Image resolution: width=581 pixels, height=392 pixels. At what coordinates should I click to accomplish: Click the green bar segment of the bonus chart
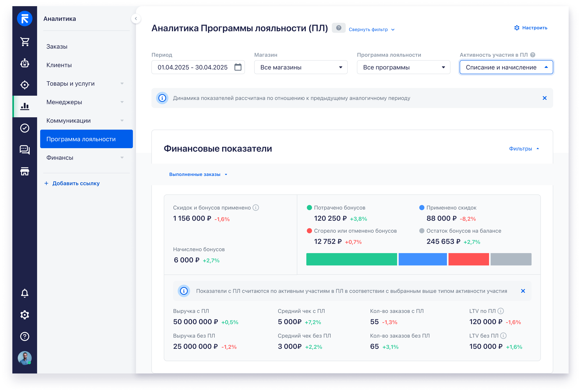click(x=352, y=259)
